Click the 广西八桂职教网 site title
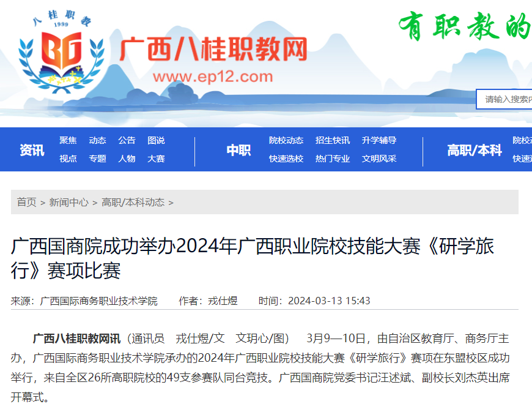The height and width of the screenshot is (412, 532). (x=213, y=49)
